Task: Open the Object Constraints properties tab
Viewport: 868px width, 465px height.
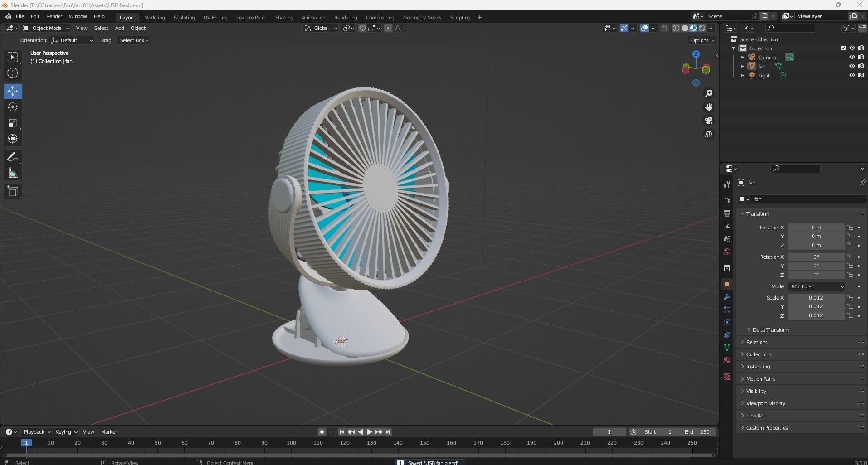Action: tap(727, 335)
